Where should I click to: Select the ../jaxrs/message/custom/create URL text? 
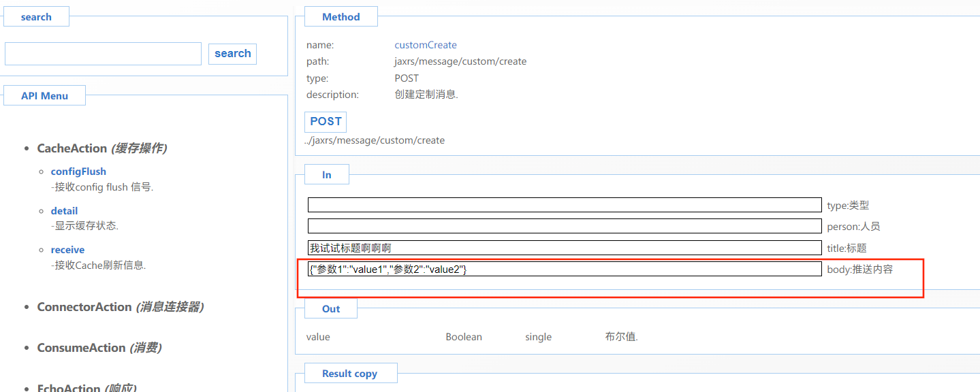[375, 140]
